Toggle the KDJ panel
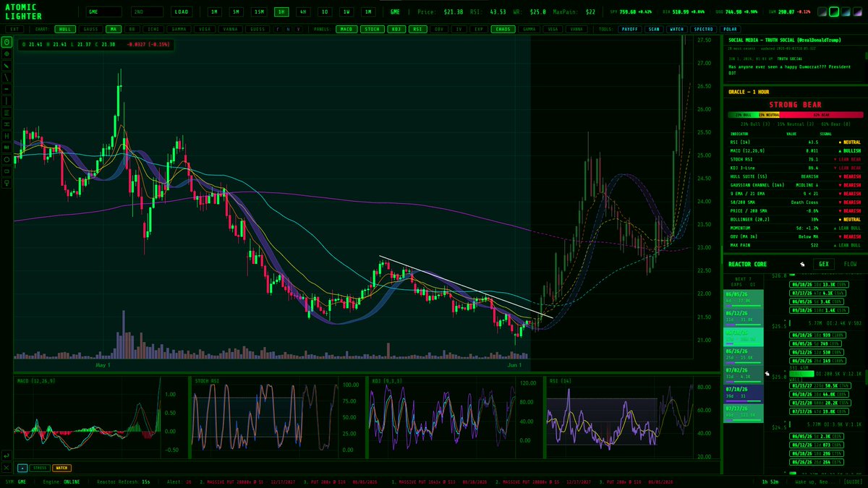This screenshot has width=868, height=488. [x=396, y=29]
